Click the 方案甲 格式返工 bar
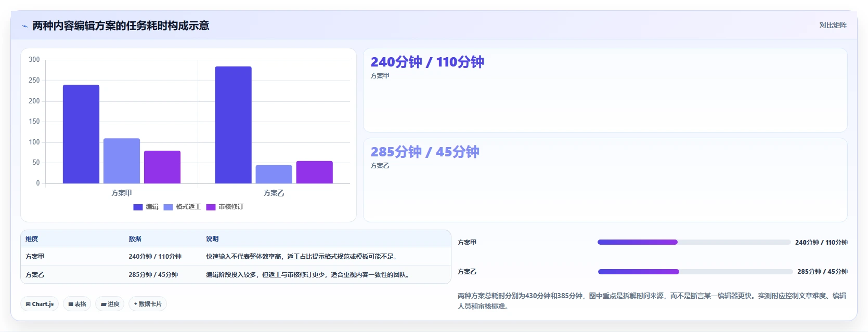 pos(122,161)
